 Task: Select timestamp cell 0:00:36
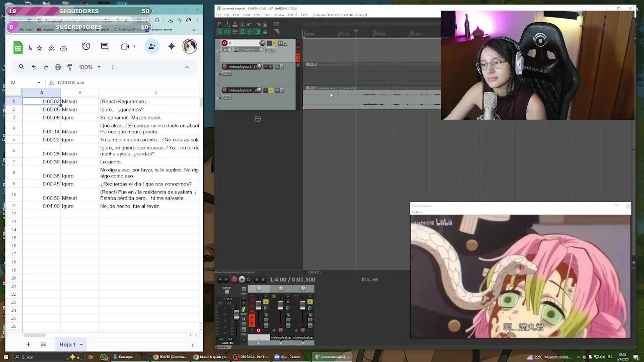tap(42, 162)
